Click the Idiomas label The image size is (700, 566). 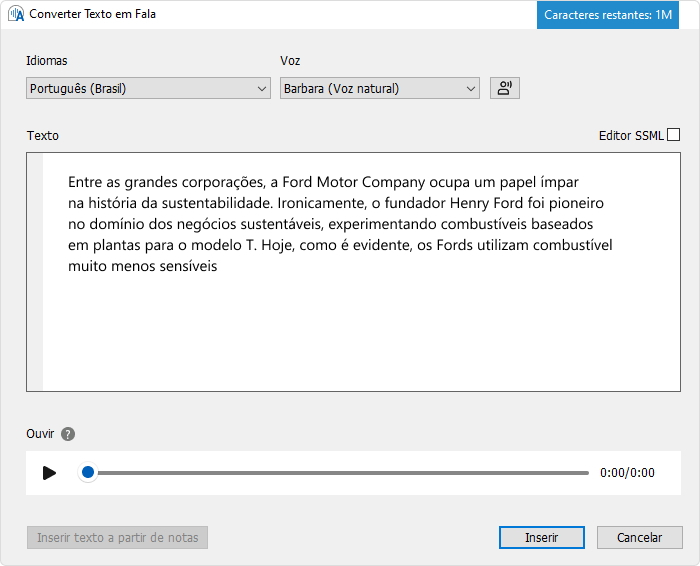click(x=46, y=60)
